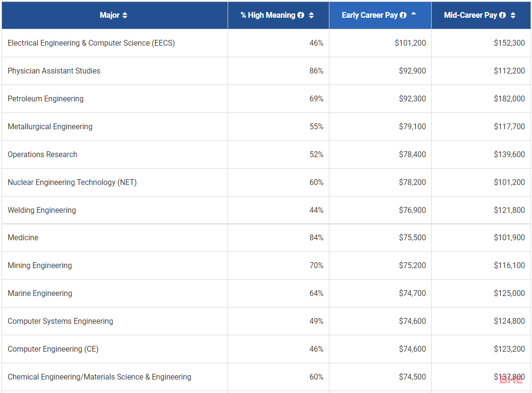
Task: Click the Computer Systems Engineering major name
Action: (x=60, y=321)
